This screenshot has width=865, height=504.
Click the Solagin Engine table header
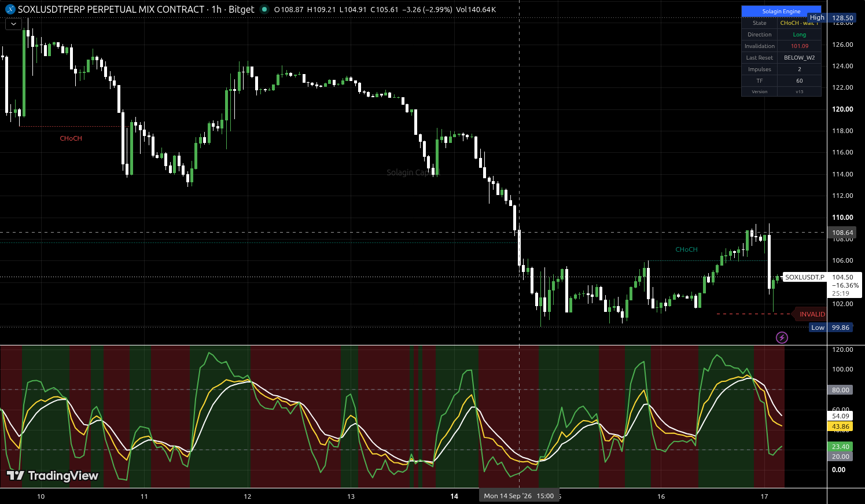[781, 11]
